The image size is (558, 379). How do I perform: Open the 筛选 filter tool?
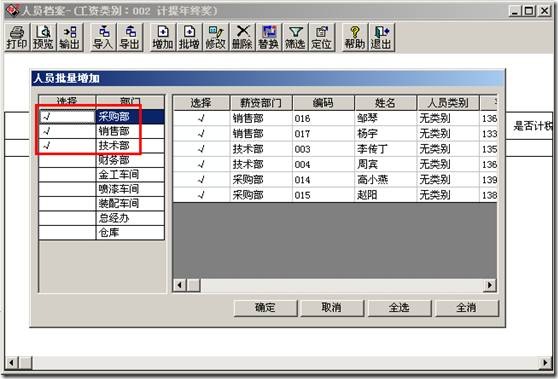click(x=295, y=37)
